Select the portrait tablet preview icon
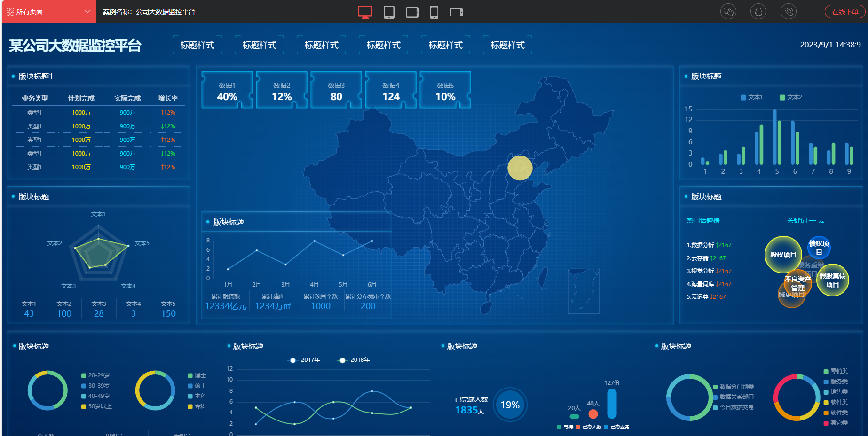The height and width of the screenshot is (436, 868). [389, 12]
